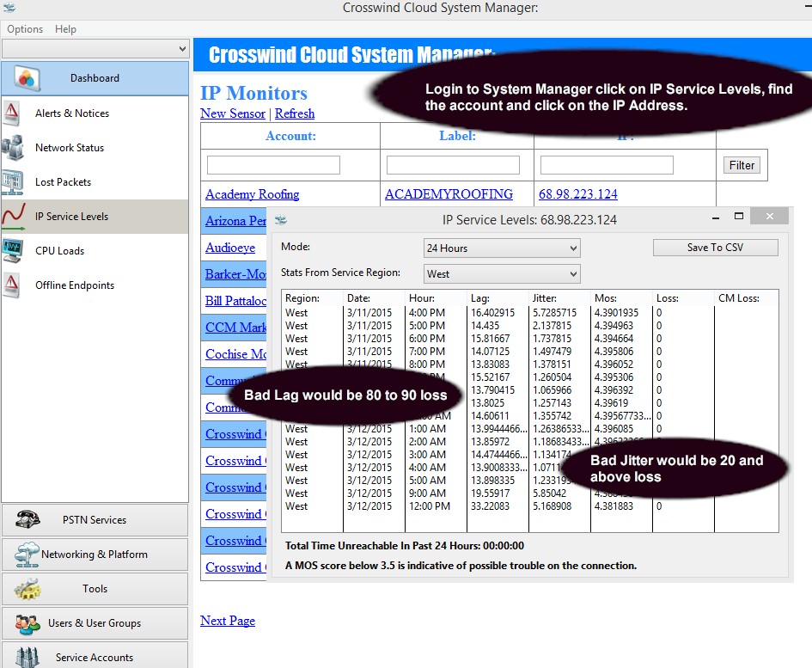Screen dimensions: 812x668
Task: Open the Help menu
Action: tap(65, 29)
